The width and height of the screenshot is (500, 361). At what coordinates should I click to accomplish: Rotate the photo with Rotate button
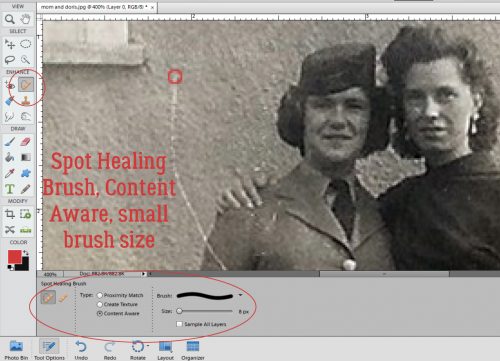pos(138,350)
